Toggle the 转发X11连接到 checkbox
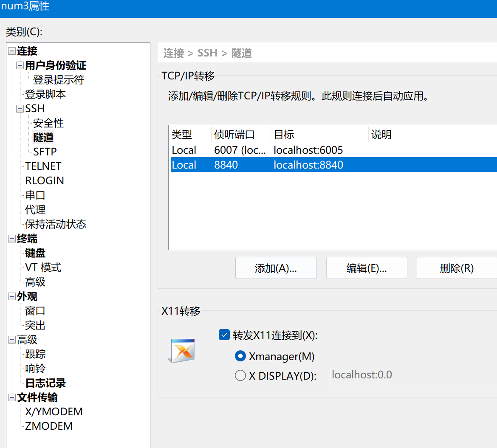Screen dimensions: 497x448 point(224,335)
